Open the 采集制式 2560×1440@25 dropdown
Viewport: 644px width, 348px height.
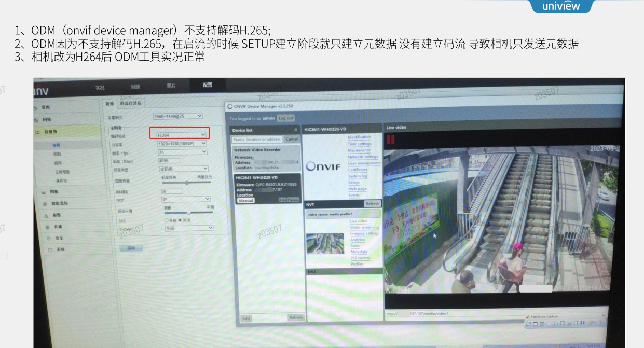(178, 116)
